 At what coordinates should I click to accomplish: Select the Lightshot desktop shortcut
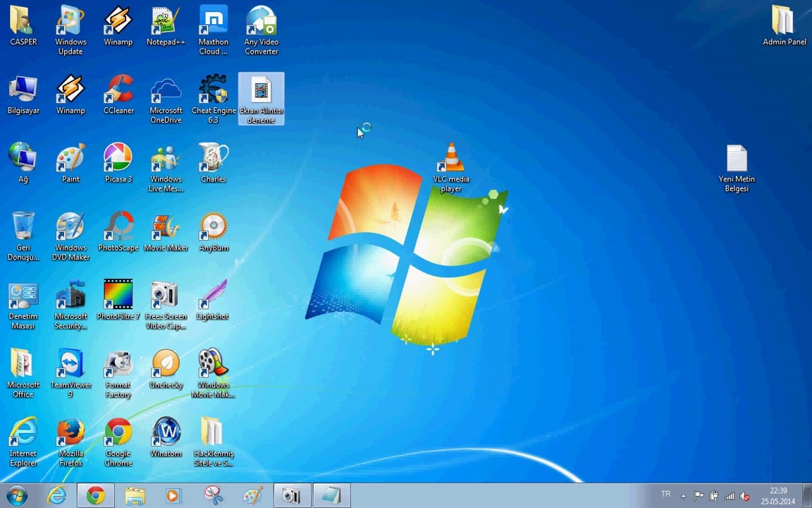[x=214, y=300]
